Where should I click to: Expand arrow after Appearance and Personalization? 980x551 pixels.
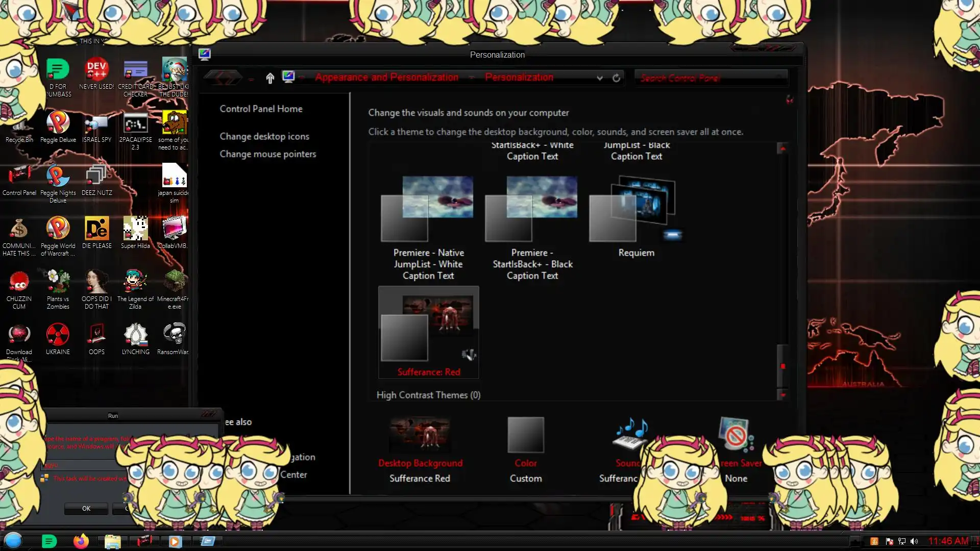click(x=472, y=78)
